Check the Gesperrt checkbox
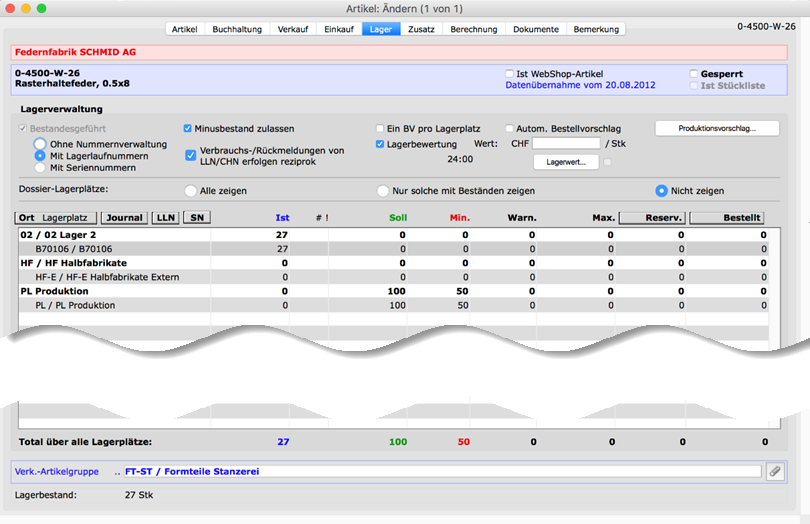Screen dimensions: 810x524 coord(694,74)
